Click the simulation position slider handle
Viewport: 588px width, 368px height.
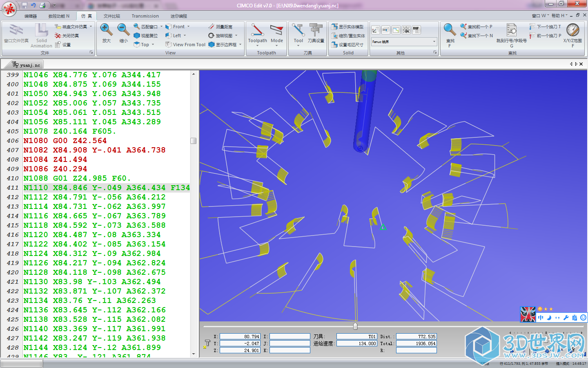coord(355,326)
